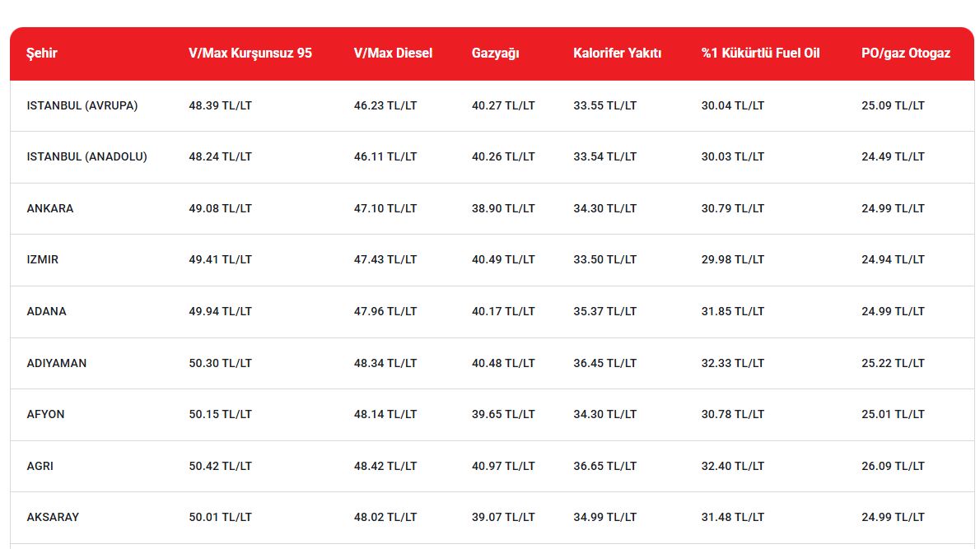Screen dimensions: 980x549
Task: Click the 30.04 TL/LT Fuel Oil price
Action: tap(732, 105)
